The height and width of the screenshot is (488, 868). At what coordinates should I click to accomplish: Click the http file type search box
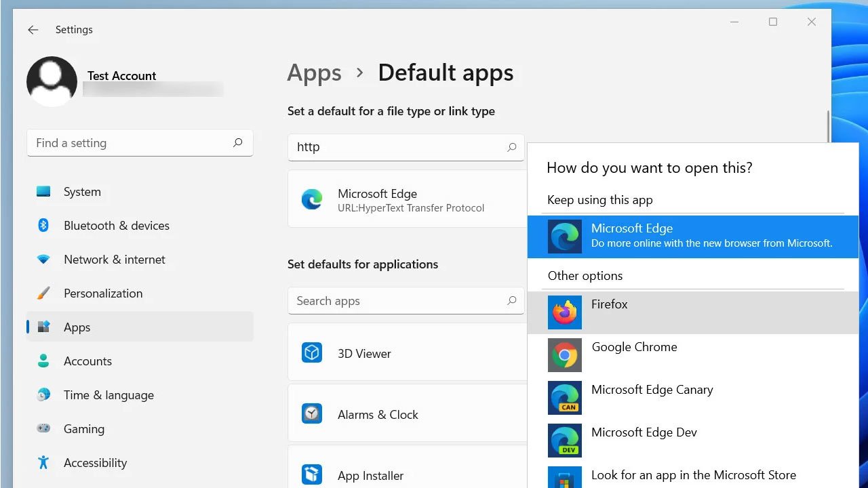click(x=406, y=147)
